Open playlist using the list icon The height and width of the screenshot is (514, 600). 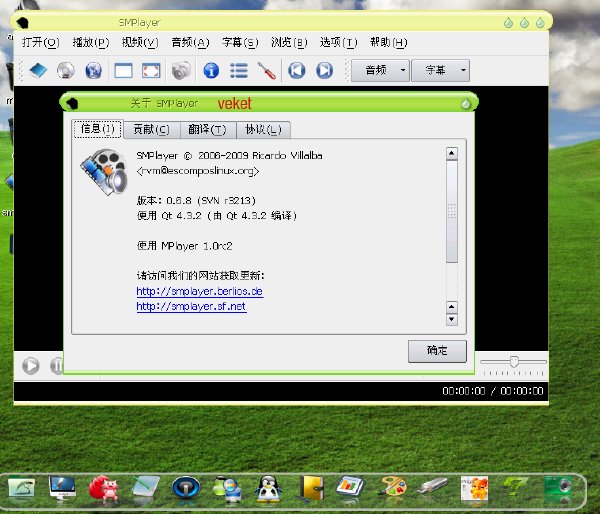tap(239, 70)
